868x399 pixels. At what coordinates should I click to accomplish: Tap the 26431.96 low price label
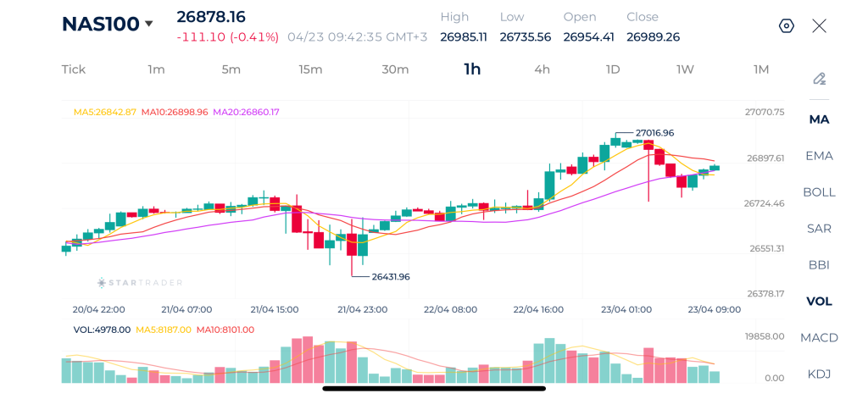click(391, 276)
